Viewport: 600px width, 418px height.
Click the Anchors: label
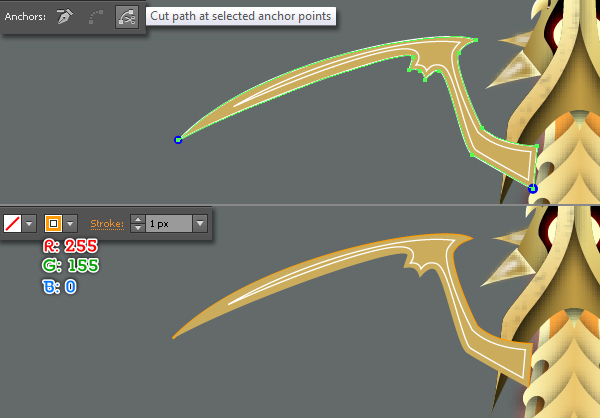pyautogui.click(x=25, y=17)
